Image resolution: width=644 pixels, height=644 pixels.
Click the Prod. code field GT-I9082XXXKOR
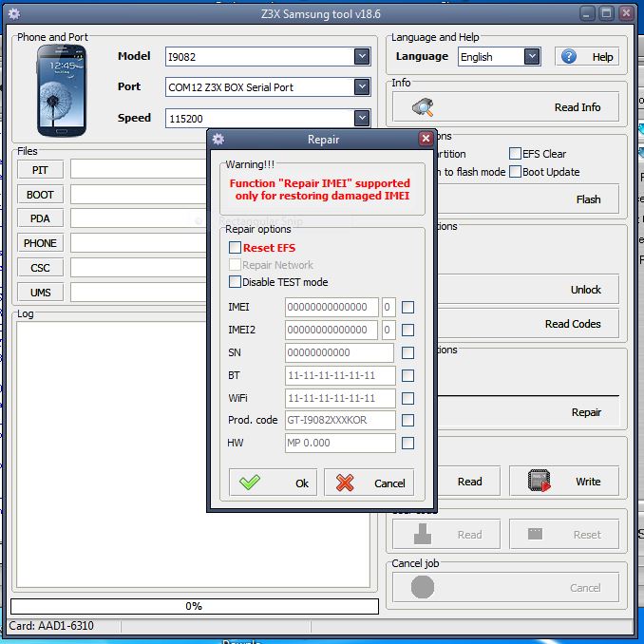(x=340, y=420)
